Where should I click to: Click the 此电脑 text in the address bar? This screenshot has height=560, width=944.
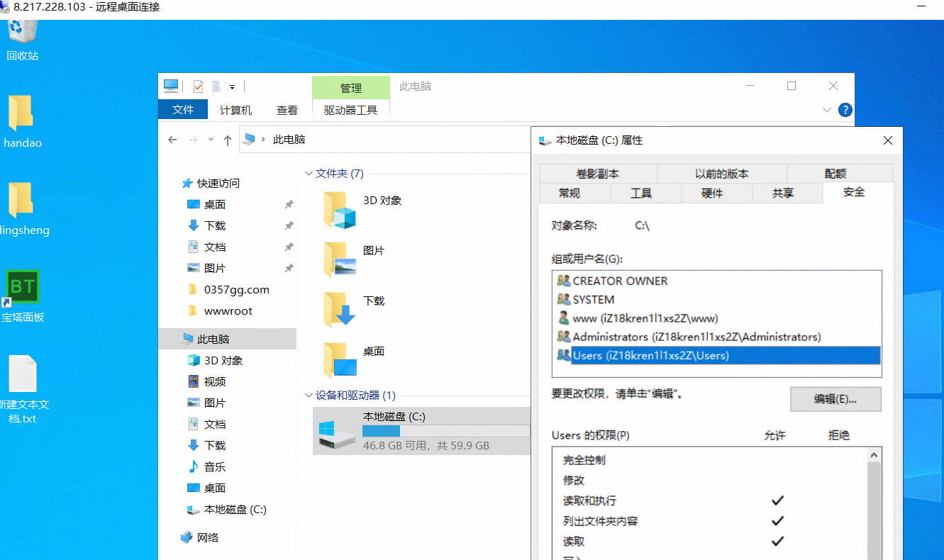(x=289, y=140)
